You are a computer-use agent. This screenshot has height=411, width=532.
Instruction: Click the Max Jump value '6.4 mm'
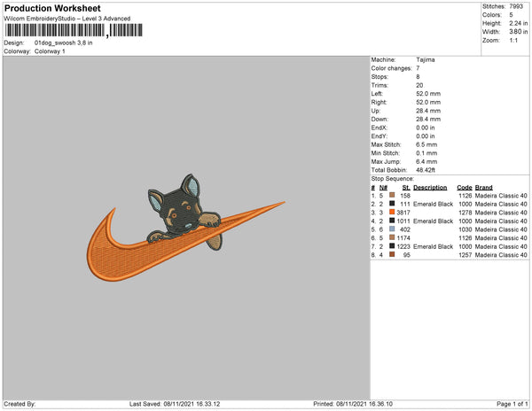click(426, 161)
